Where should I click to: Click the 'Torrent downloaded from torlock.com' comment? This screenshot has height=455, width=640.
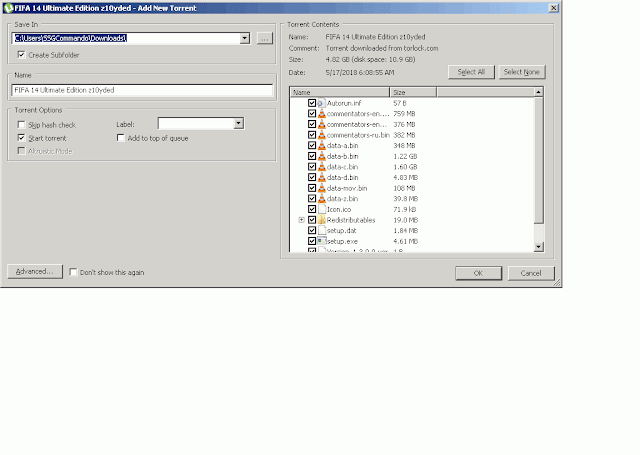click(382, 48)
